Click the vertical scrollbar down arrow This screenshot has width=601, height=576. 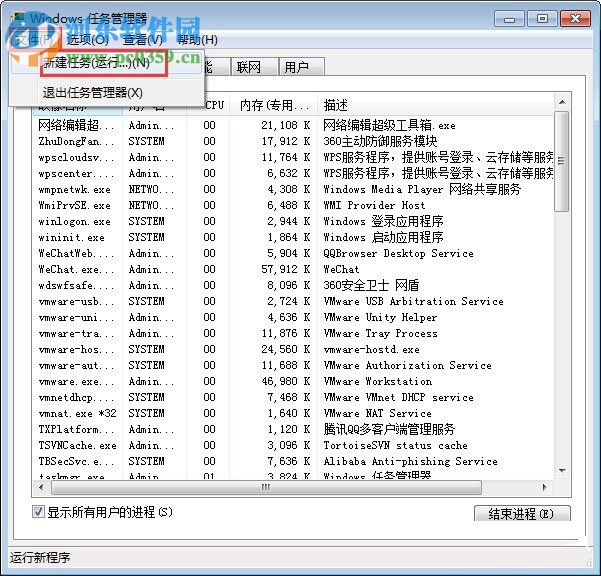pyautogui.click(x=562, y=470)
